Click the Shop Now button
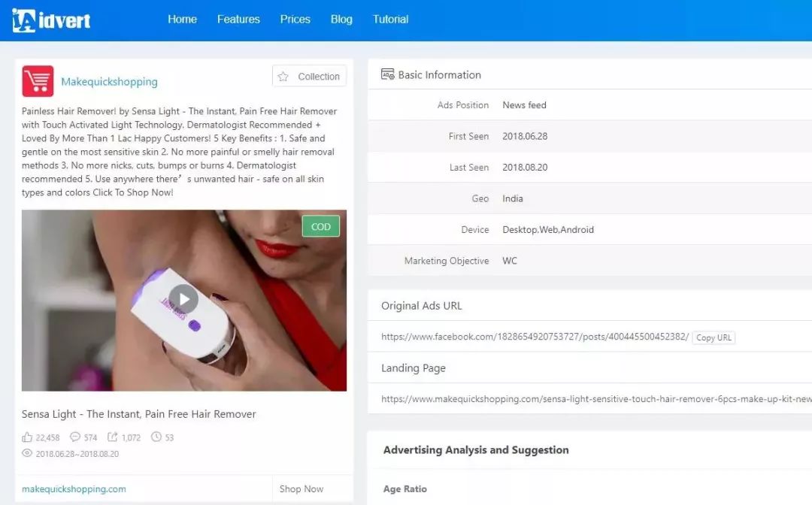 point(301,489)
